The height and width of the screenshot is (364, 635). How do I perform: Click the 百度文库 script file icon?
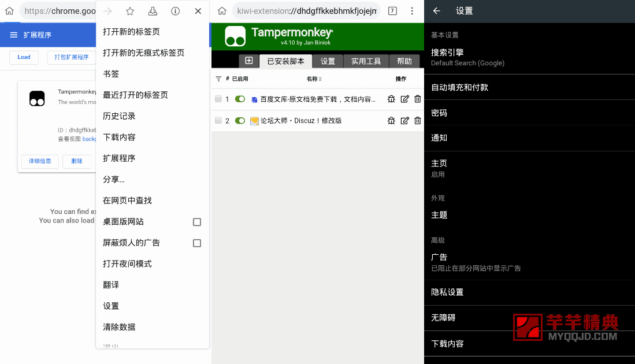(254, 99)
